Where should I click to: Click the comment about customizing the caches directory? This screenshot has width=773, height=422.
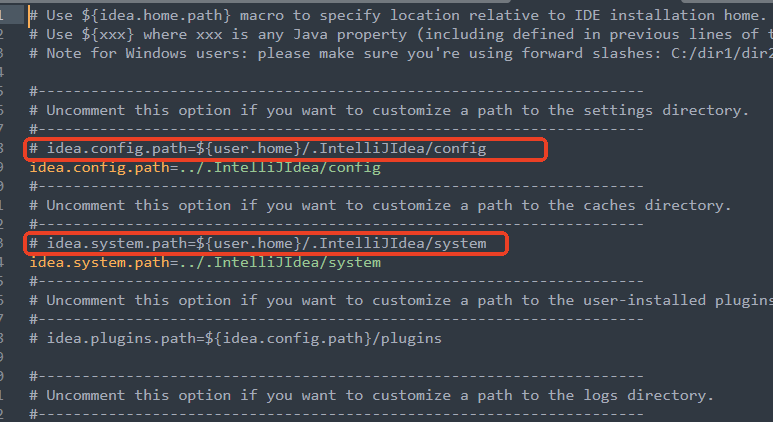pyautogui.click(x=380, y=205)
